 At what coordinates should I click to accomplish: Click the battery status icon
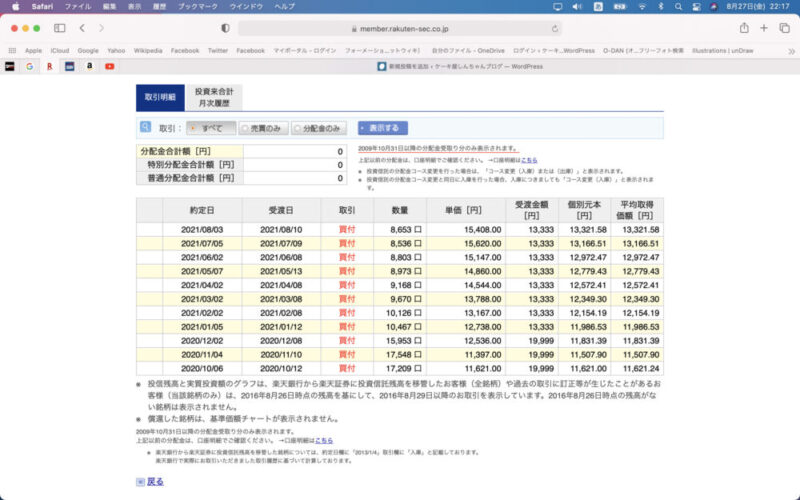pos(620,7)
